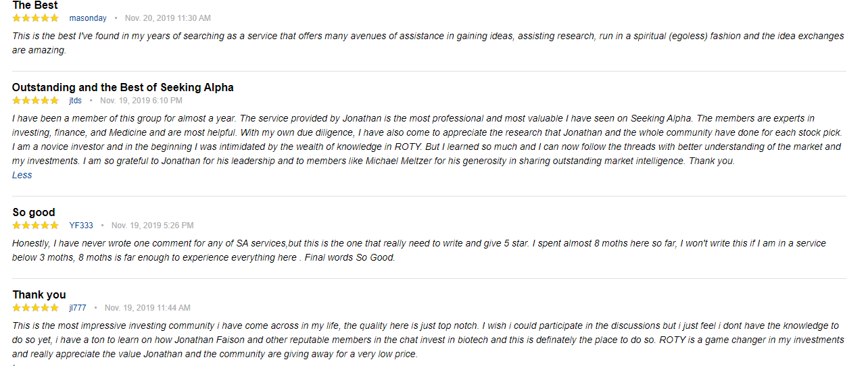
Task: Click the star rating beside username jtds
Action: [36, 101]
